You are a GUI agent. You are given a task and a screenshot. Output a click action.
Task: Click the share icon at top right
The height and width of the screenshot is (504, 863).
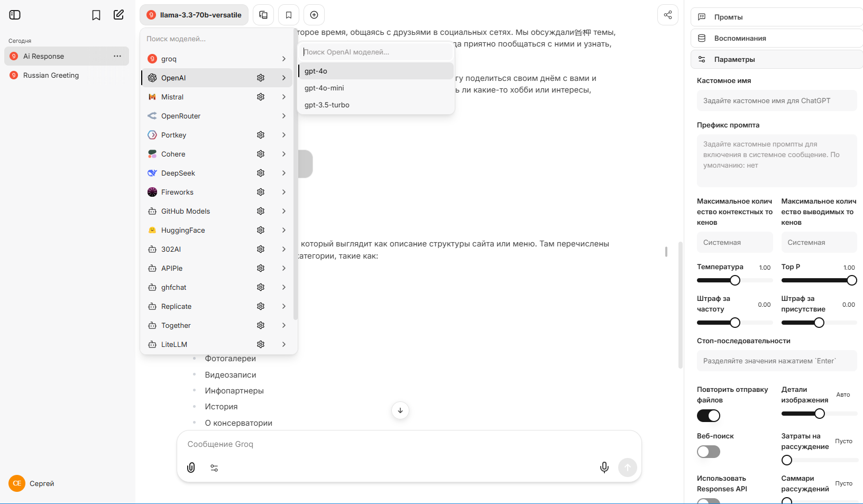(668, 15)
